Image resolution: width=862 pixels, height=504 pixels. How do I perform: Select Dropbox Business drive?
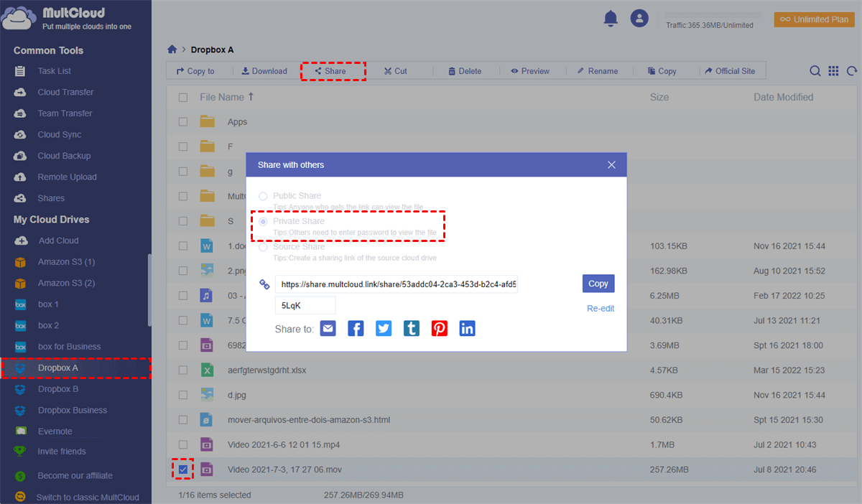pyautogui.click(x=72, y=410)
